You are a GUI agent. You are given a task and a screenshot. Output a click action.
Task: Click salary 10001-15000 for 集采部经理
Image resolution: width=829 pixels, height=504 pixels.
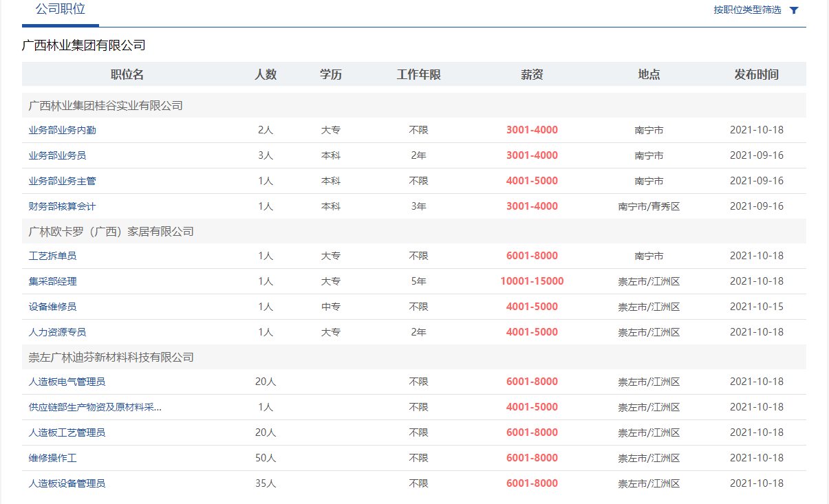532,281
